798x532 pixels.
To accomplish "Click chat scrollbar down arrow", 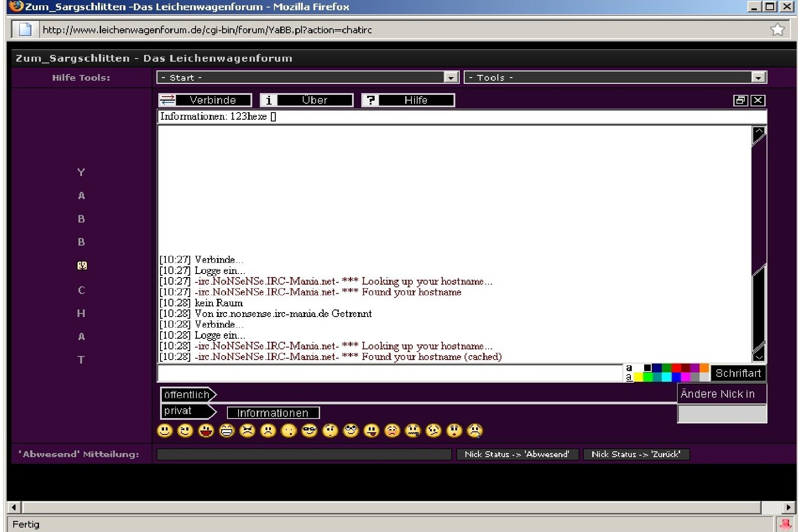I will [759, 357].
